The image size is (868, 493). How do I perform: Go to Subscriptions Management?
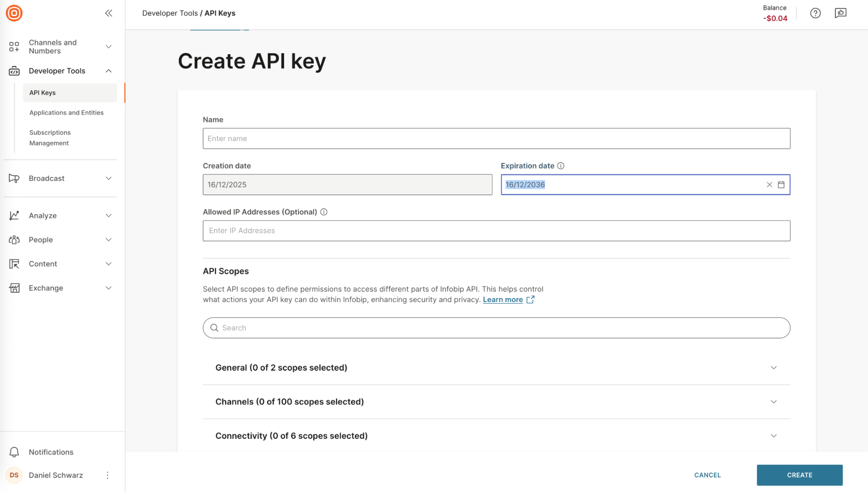50,138
